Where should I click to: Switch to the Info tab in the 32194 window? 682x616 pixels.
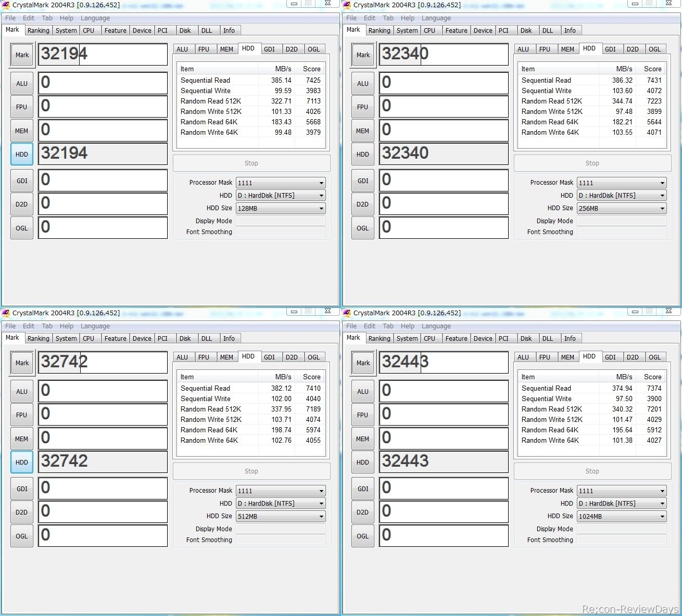(229, 31)
